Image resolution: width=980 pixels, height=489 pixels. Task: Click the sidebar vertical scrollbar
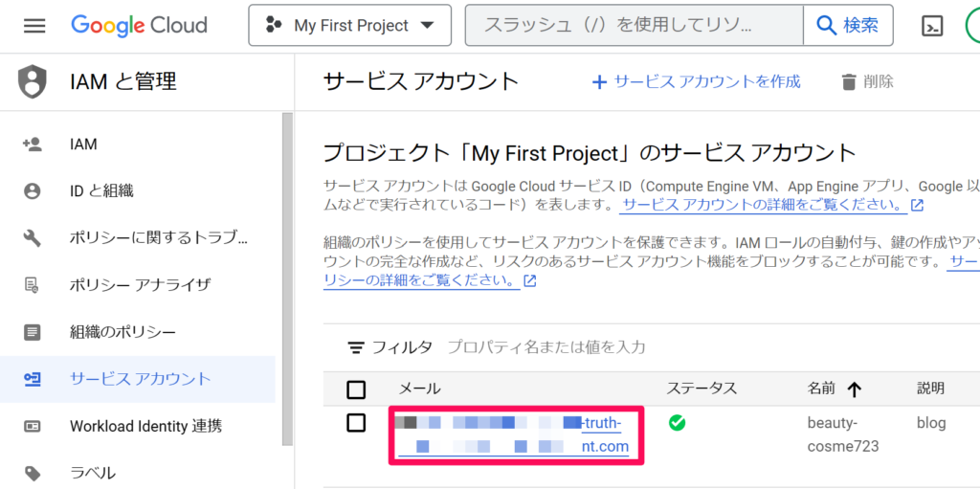pyautogui.click(x=287, y=278)
